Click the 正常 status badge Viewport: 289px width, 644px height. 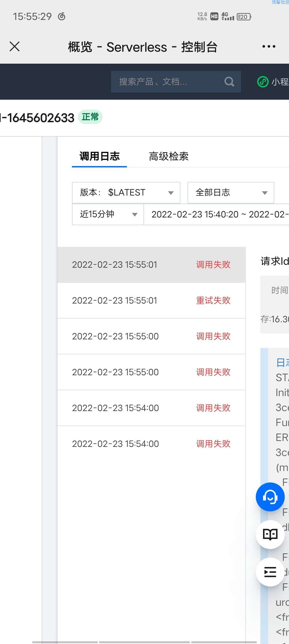(x=90, y=117)
